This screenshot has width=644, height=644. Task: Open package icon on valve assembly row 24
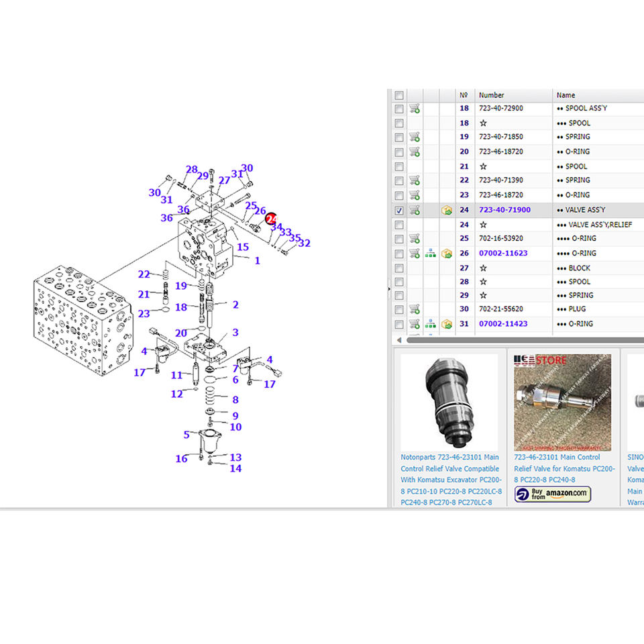(447, 210)
